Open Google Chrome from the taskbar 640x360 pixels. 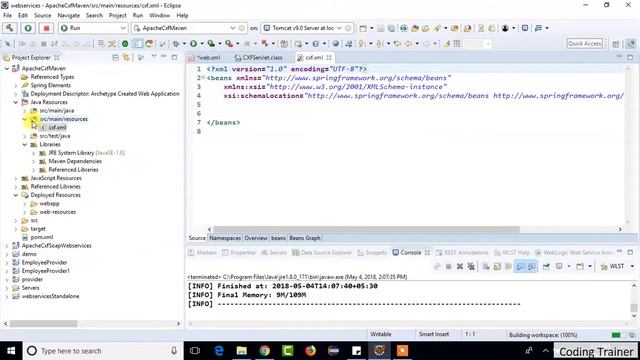pos(264,351)
